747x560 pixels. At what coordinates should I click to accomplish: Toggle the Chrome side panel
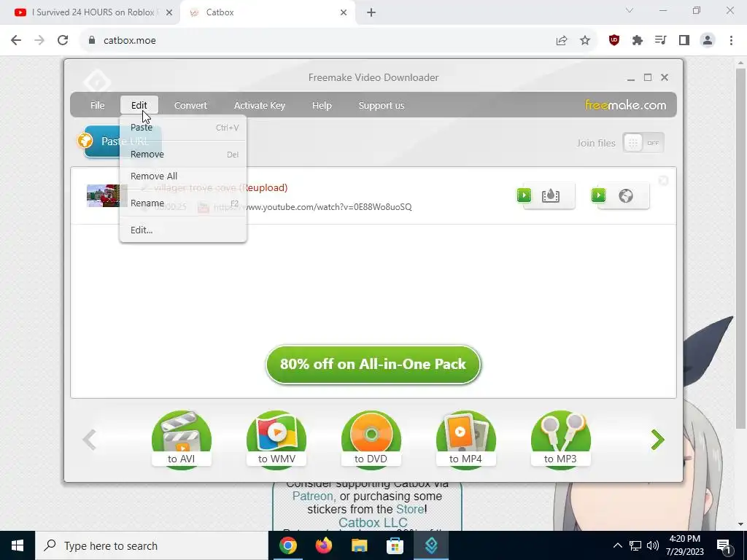pyautogui.click(x=684, y=41)
